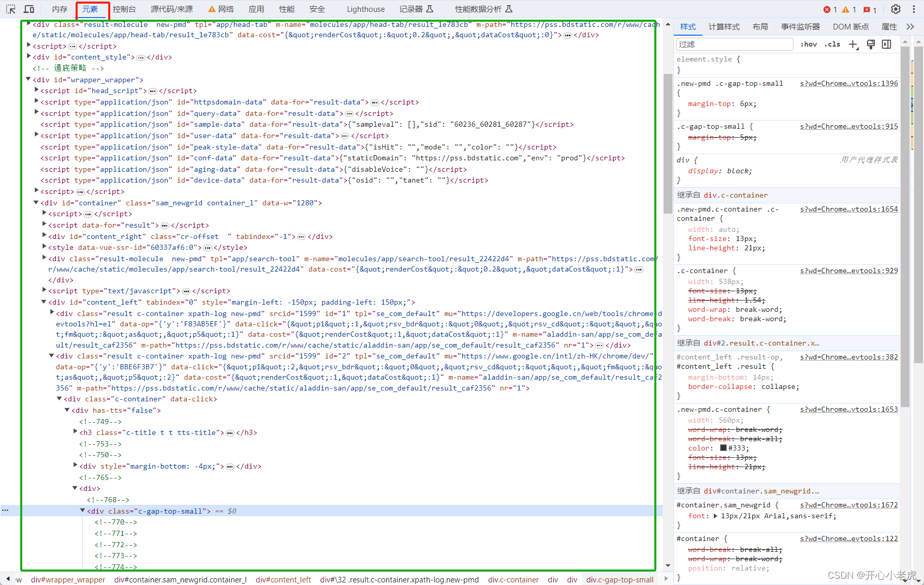Screen dimensions: 924x585
Task: Click the ellipsis in the head_script script node
Action: click(x=153, y=91)
